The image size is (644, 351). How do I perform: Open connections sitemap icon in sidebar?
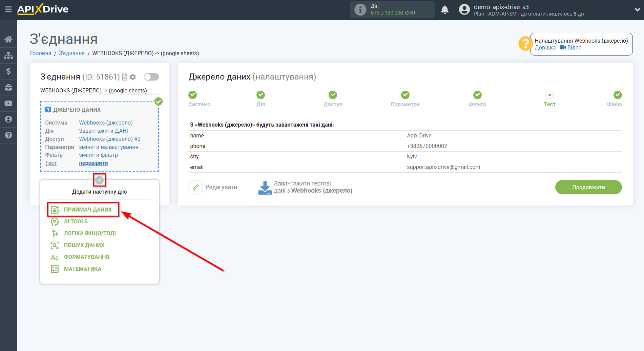pyautogui.click(x=8, y=55)
